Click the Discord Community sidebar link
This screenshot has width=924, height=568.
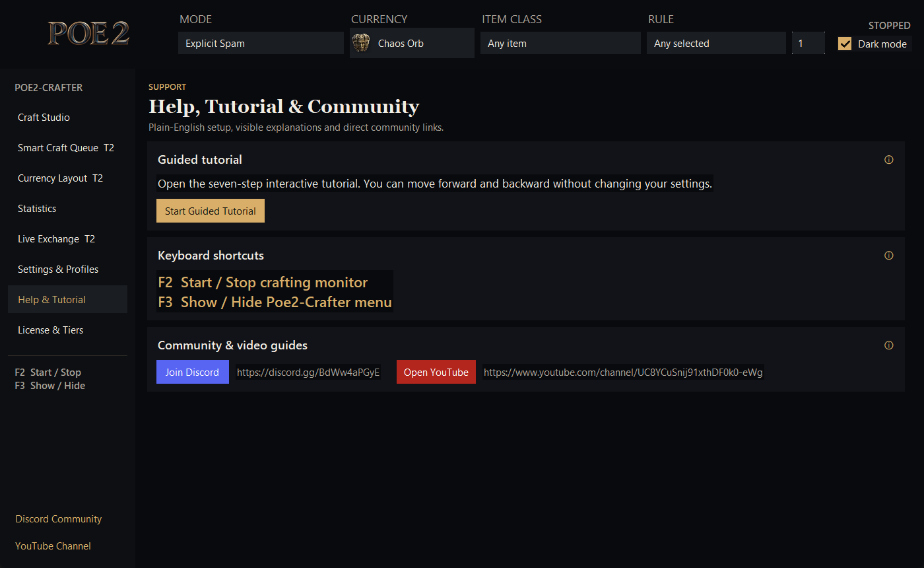pyautogui.click(x=59, y=519)
